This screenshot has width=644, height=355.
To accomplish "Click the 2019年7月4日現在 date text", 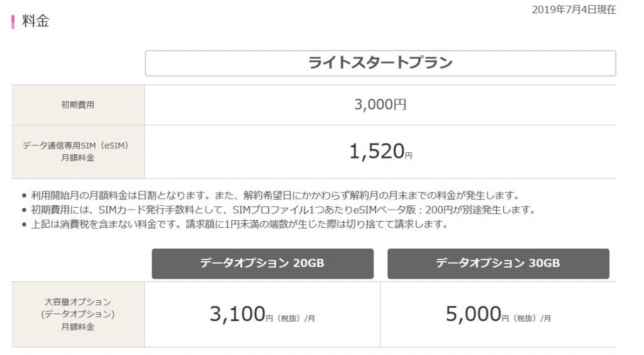I will tap(574, 9).
